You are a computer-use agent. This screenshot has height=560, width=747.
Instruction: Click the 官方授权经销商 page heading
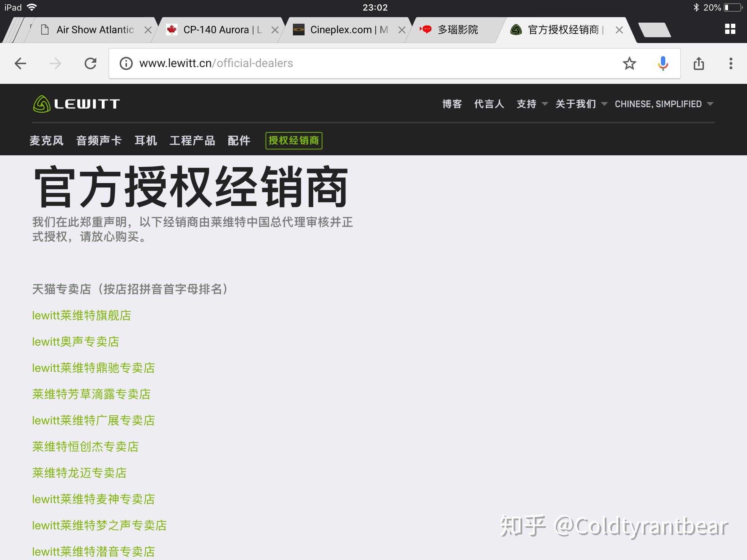(x=191, y=187)
